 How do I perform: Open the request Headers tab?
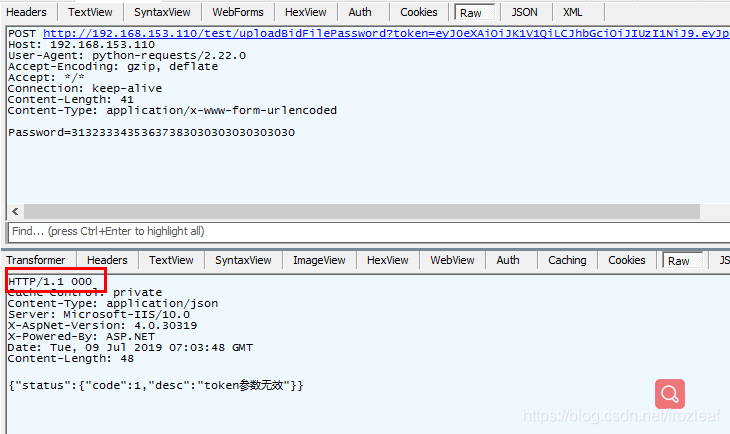(x=27, y=12)
